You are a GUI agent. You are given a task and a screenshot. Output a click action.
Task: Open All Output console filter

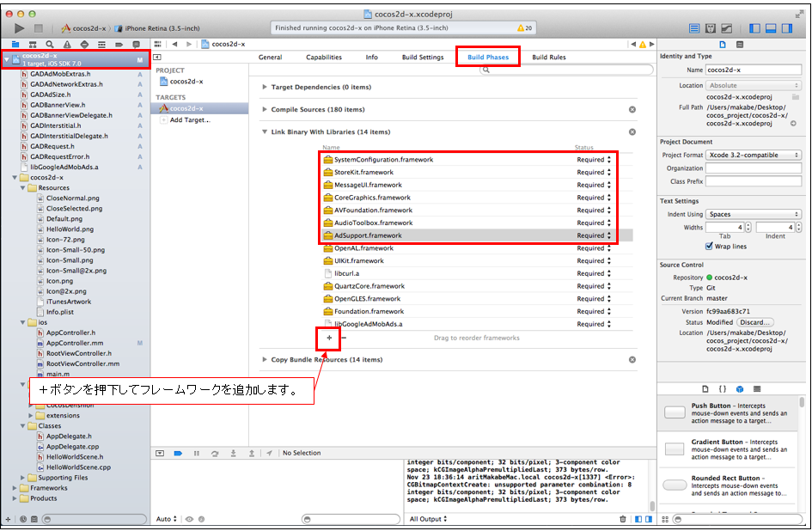coord(428,519)
